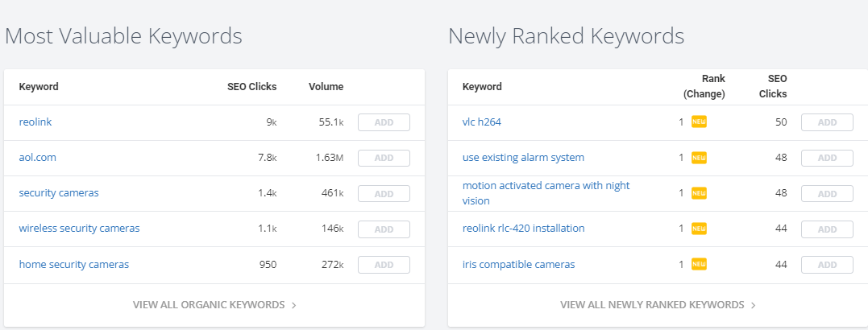Image resolution: width=868 pixels, height=330 pixels.
Task: Open the reolink keyword link
Action: (35, 122)
